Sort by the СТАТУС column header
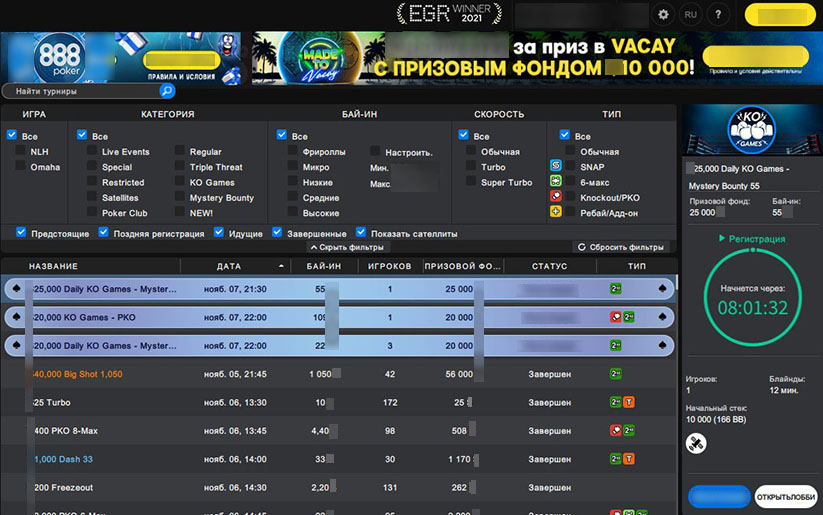The image size is (823, 515). [x=550, y=266]
